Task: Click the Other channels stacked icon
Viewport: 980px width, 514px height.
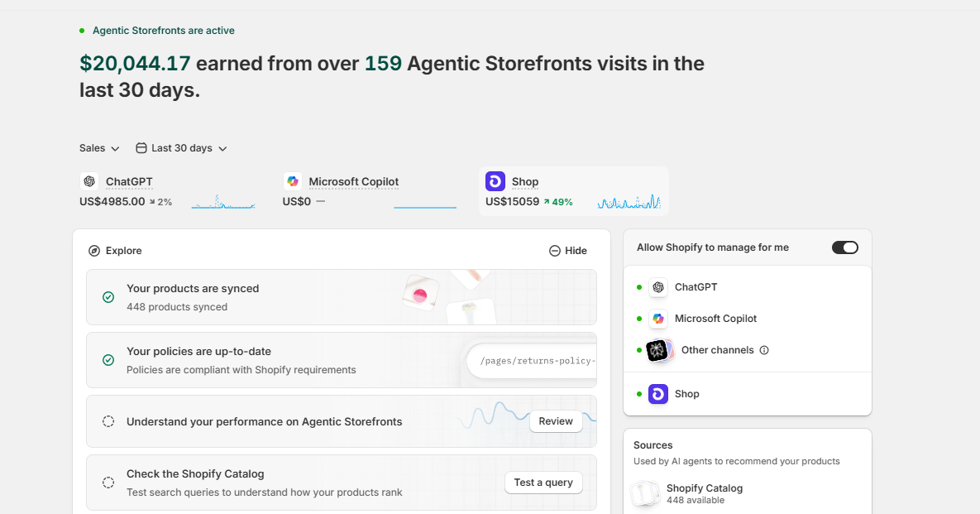Action: (659, 350)
